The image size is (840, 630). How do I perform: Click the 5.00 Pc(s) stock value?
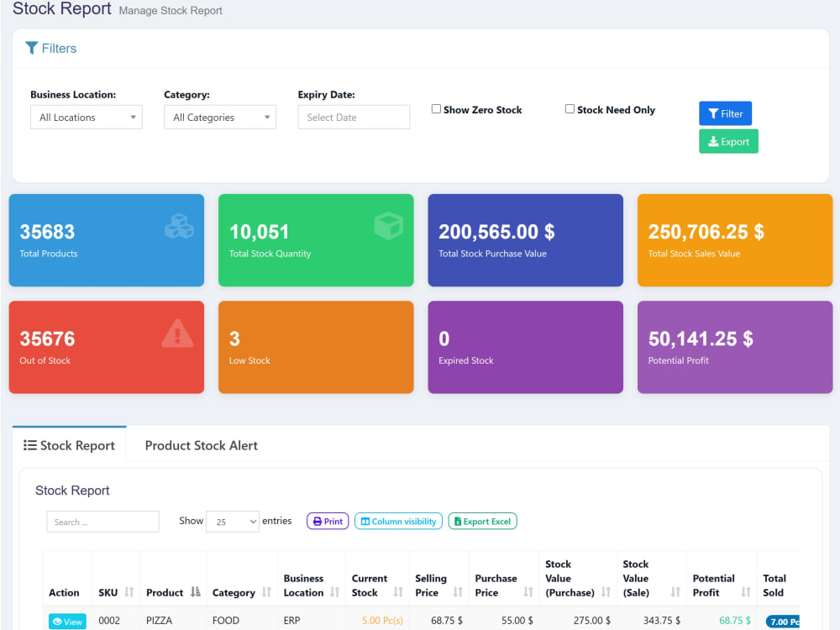click(382, 621)
